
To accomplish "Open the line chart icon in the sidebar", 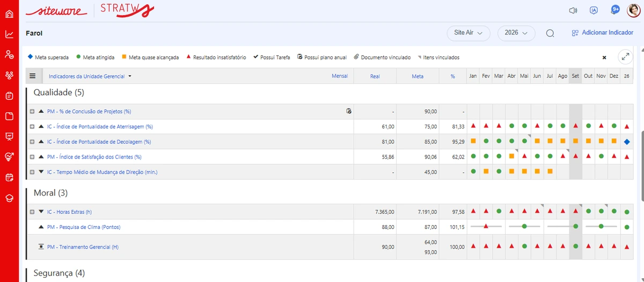I will click(9, 34).
